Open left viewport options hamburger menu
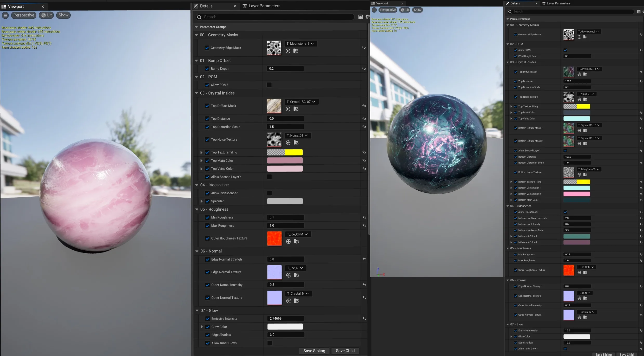This screenshot has width=644, height=356. (5, 15)
